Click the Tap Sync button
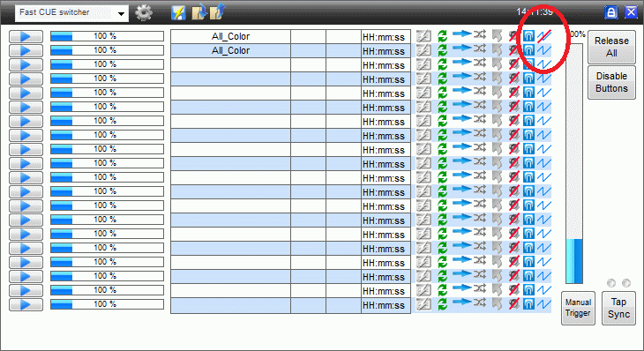Viewport: 644px width, 351px height. coord(618,308)
